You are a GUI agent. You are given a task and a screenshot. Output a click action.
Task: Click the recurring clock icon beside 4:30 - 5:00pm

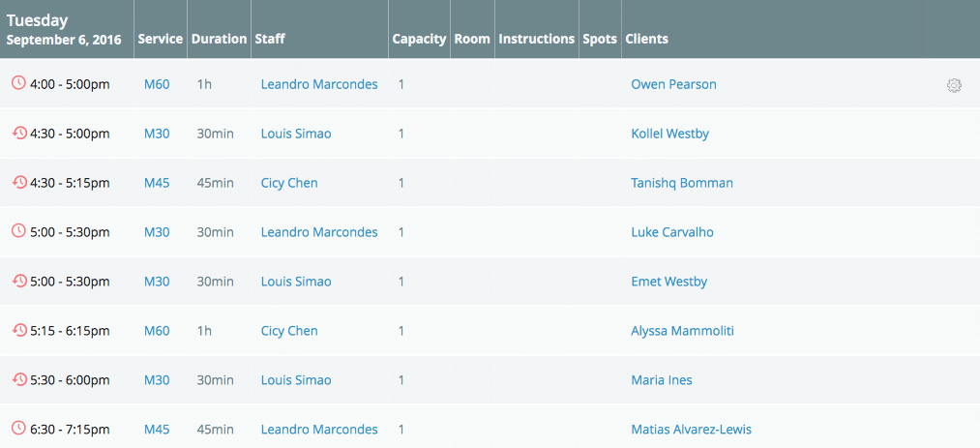coord(19,133)
